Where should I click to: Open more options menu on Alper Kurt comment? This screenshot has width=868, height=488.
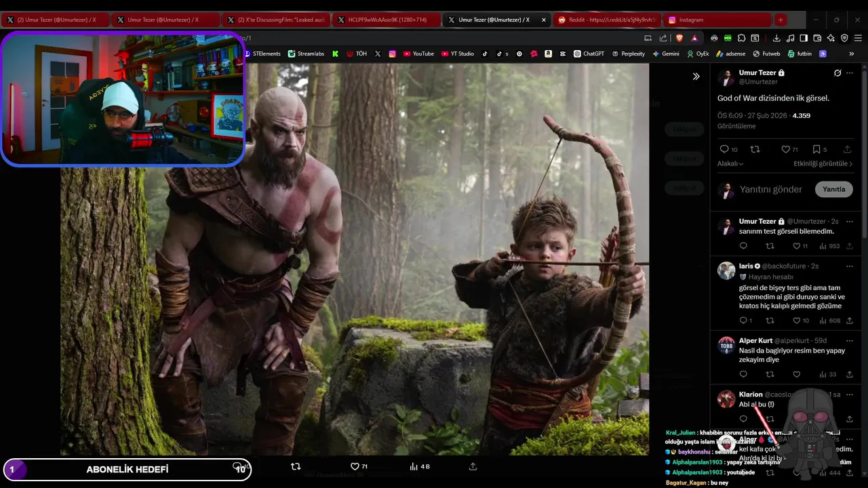[x=850, y=341]
